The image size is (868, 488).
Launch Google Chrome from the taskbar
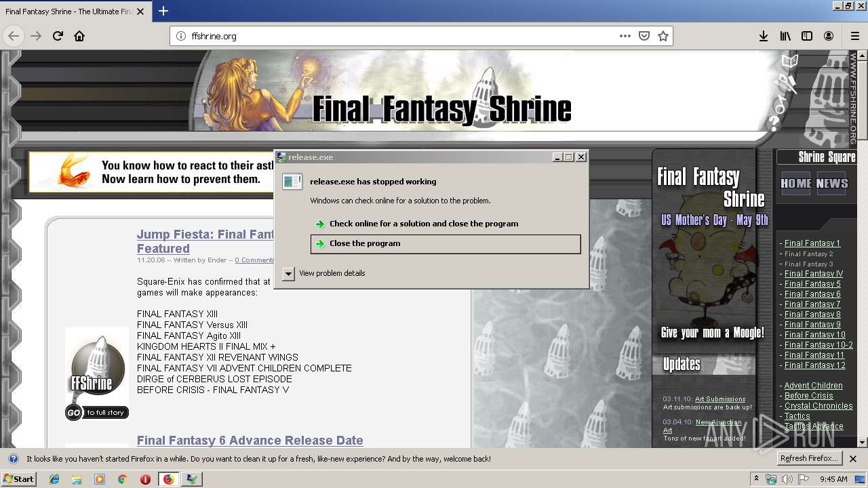(122, 479)
